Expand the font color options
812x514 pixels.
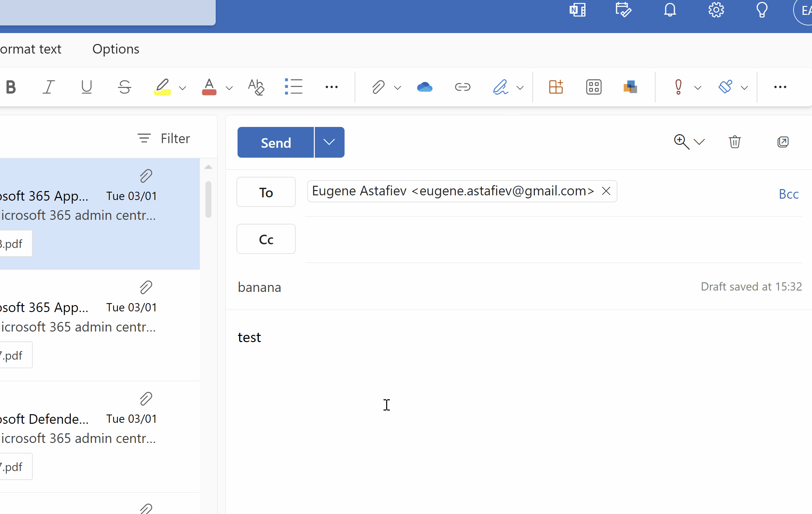(x=229, y=87)
